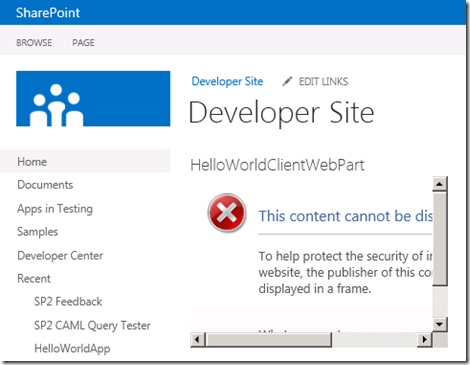Click the HelloWorldClientWebPart title

coord(277,165)
